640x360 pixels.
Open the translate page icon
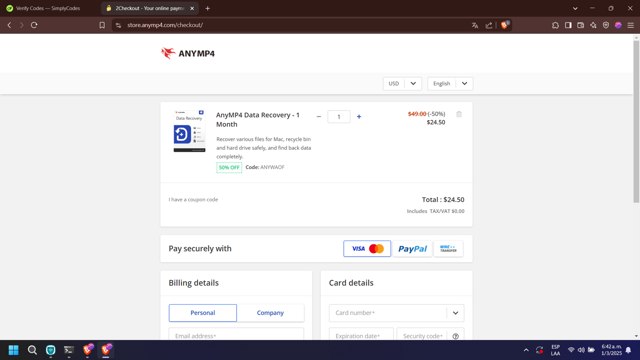[x=475, y=25]
